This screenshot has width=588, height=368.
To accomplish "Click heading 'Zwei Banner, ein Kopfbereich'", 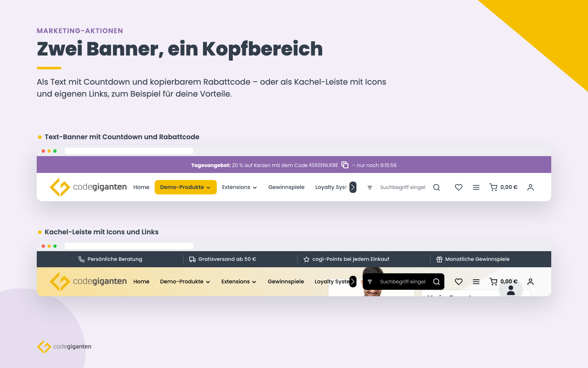I will coord(180,49).
